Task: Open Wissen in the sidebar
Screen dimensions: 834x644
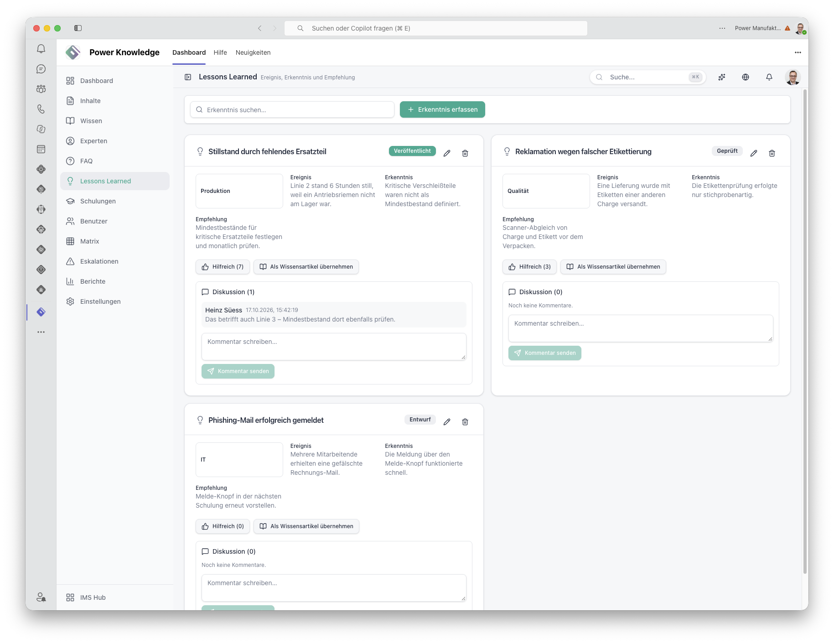Action: [x=115, y=121]
